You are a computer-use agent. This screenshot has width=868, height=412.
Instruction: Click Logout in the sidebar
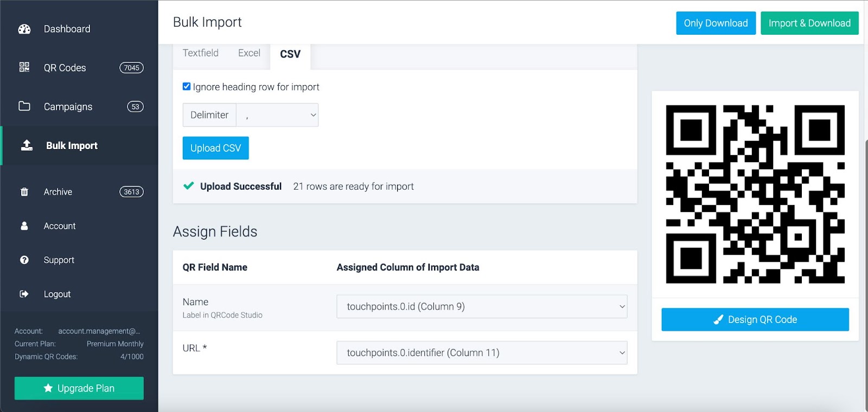[58, 294]
